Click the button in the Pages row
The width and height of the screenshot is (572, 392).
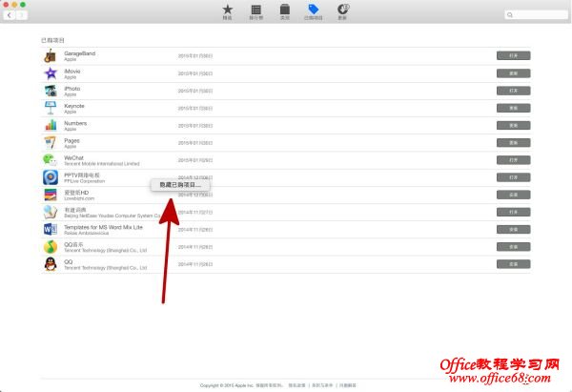point(513,143)
